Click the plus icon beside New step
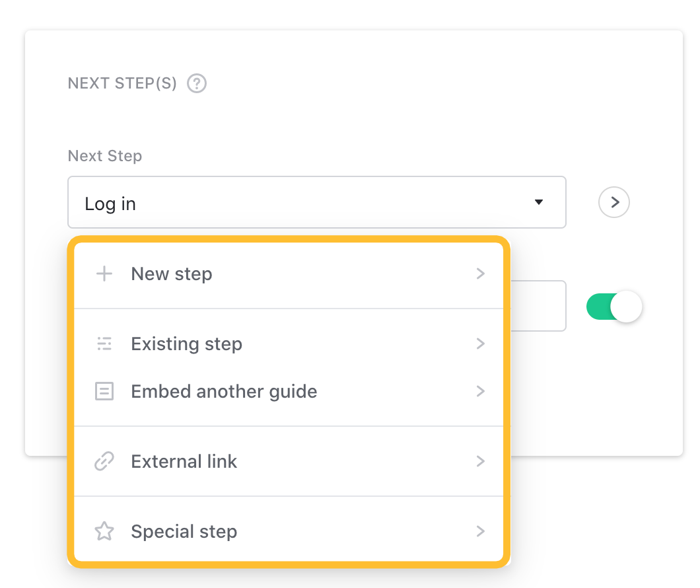This screenshot has width=700, height=588. click(x=104, y=274)
